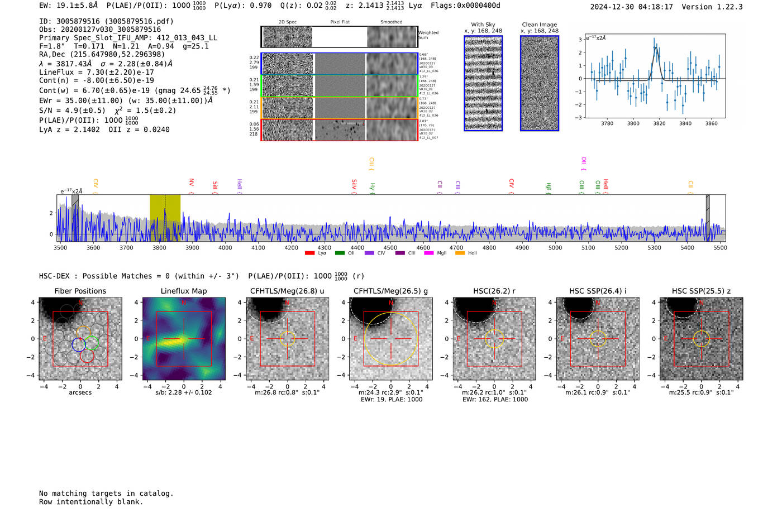Click the Fiber Positions image panel
Image resolution: width=782 pixels, height=532 pixels.
tap(80, 338)
